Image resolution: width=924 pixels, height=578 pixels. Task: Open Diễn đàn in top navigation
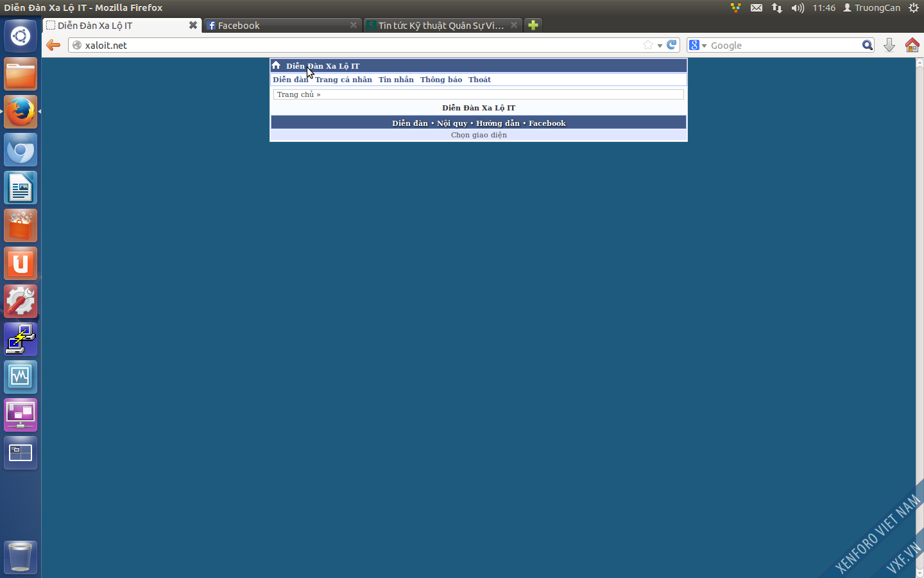click(291, 80)
